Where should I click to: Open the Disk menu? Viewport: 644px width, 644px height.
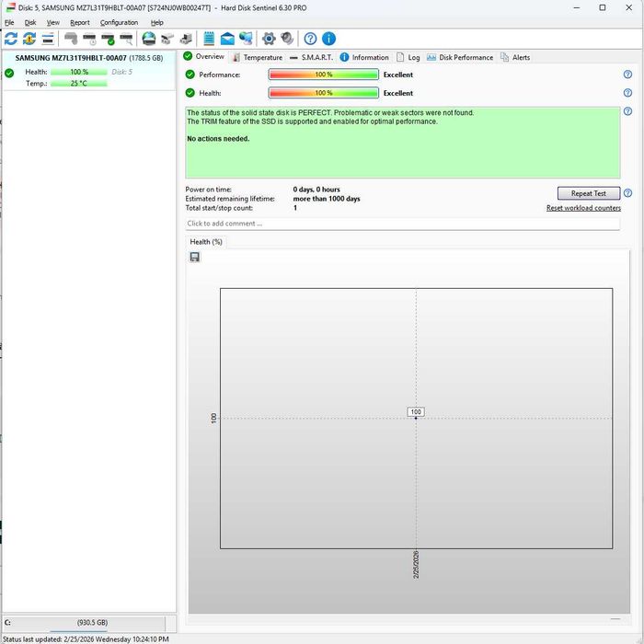click(x=30, y=23)
